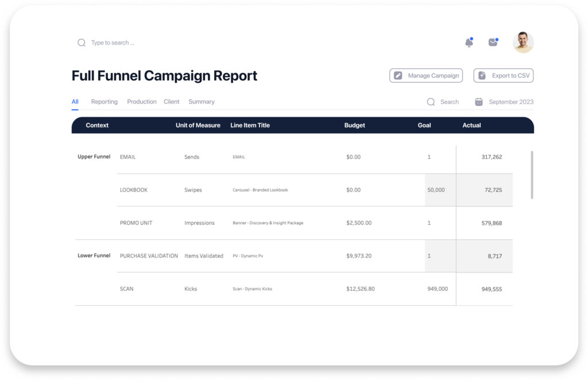Click the pencil icon on Manage Campaign
The width and height of the screenshot is (588, 380).
point(398,75)
